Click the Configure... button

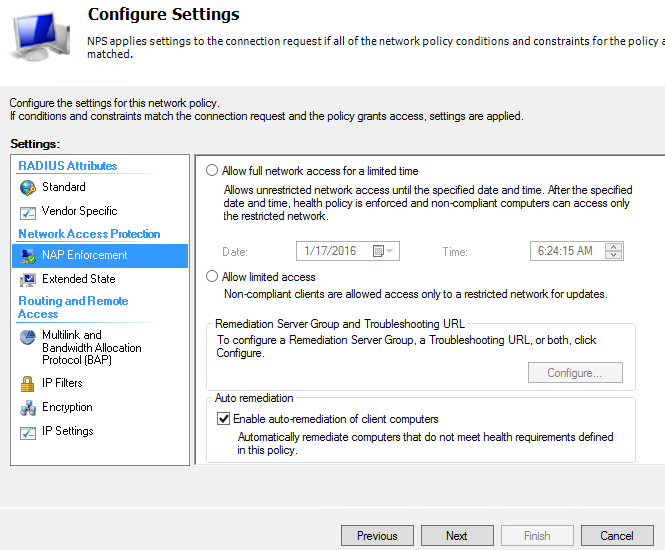575,372
